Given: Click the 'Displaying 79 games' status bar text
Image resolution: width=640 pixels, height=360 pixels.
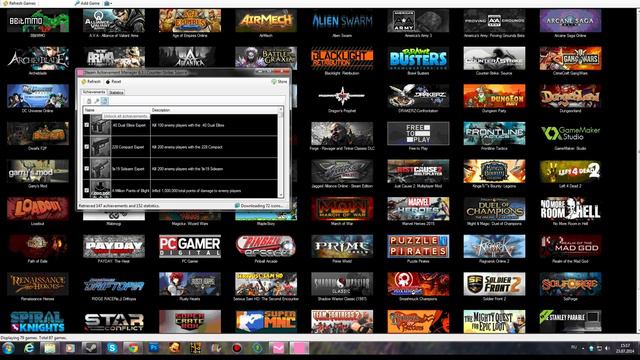Looking at the screenshot, I should click(x=33, y=338).
